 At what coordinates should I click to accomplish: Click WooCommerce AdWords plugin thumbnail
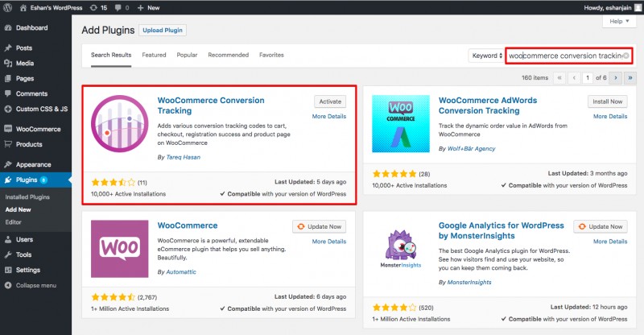pyautogui.click(x=401, y=124)
